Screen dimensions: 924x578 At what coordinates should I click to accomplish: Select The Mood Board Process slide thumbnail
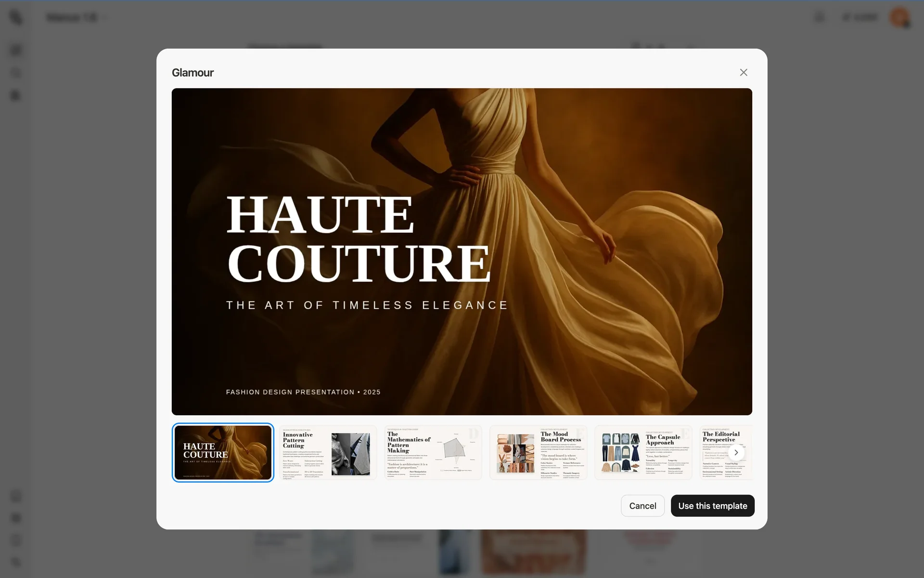[538, 452]
